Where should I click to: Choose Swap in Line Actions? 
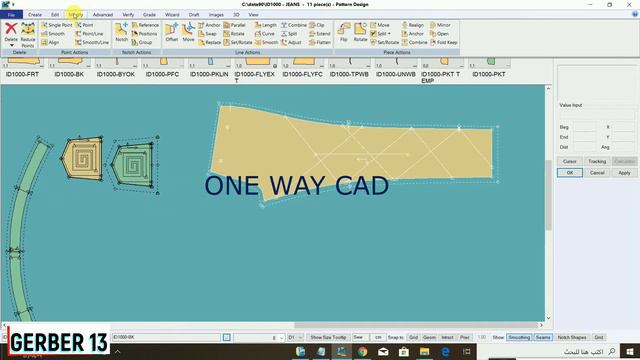pyautogui.click(x=207, y=33)
